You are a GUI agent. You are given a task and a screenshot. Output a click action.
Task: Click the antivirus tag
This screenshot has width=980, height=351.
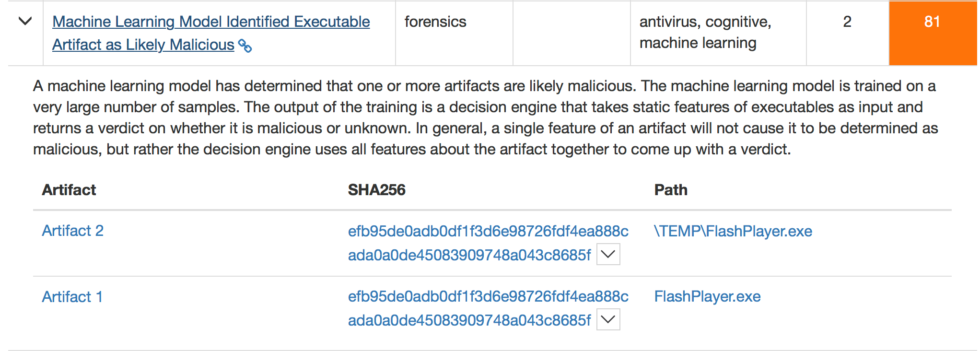coord(670,22)
